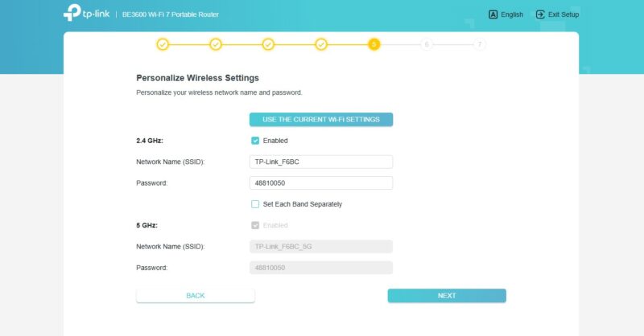The width and height of the screenshot is (644, 336).
Task: Go to completed setup step two
Action: (216, 44)
